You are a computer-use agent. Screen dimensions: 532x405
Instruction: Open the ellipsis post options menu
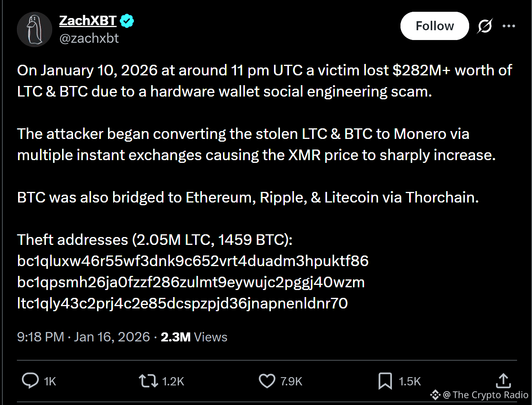509,26
